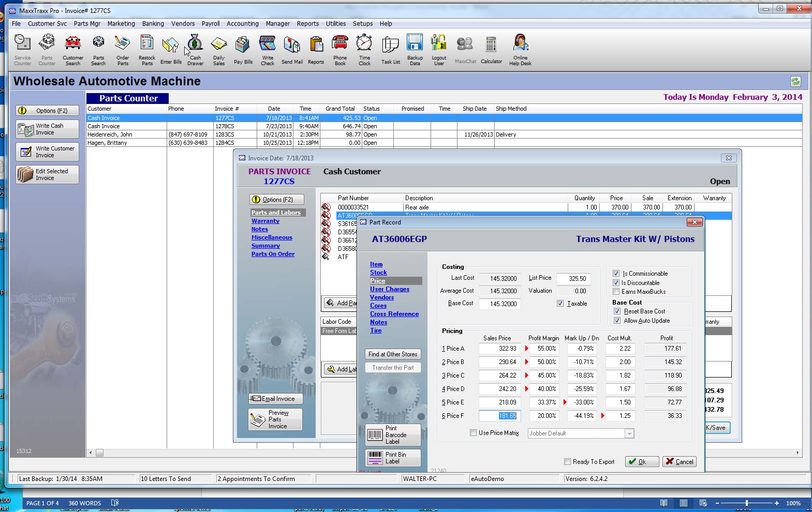Click Print Bin Label button
The image size is (812, 512).
point(393,458)
